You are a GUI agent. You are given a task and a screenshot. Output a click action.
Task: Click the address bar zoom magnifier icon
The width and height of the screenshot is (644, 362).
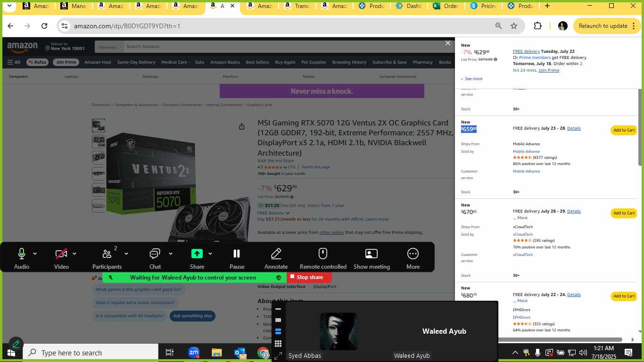coord(498,26)
